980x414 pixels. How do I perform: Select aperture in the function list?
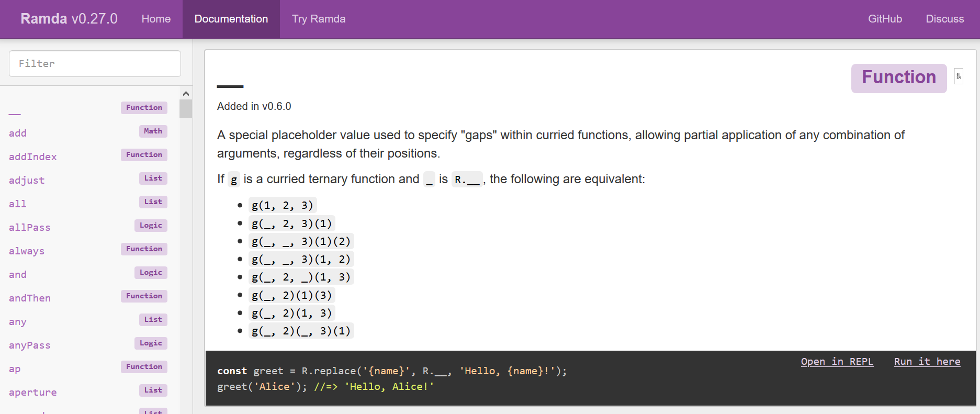pyautogui.click(x=32, y=393)
